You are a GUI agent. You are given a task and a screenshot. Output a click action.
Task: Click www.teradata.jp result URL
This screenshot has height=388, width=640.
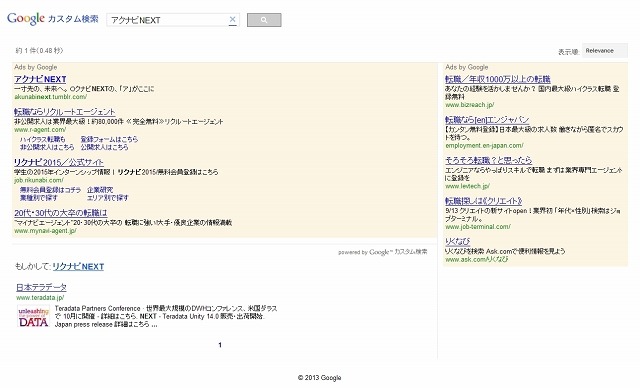[x=40, y=297]
